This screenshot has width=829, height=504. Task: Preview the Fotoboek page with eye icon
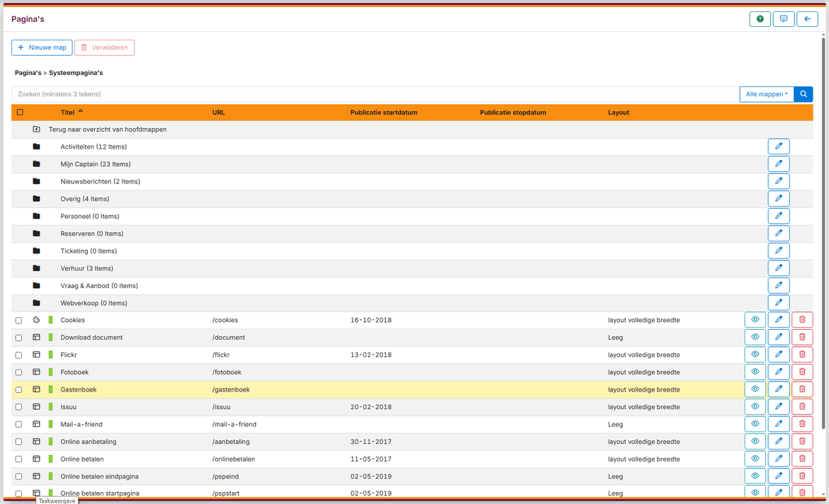pos(755,372)
